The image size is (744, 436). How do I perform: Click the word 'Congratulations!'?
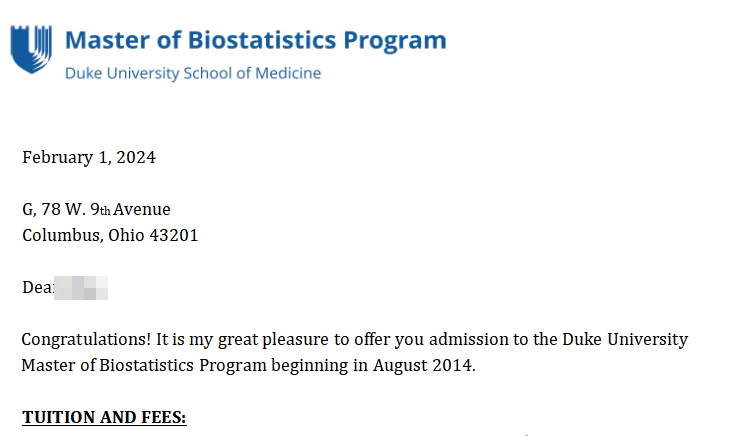click(x=87, y=340)
